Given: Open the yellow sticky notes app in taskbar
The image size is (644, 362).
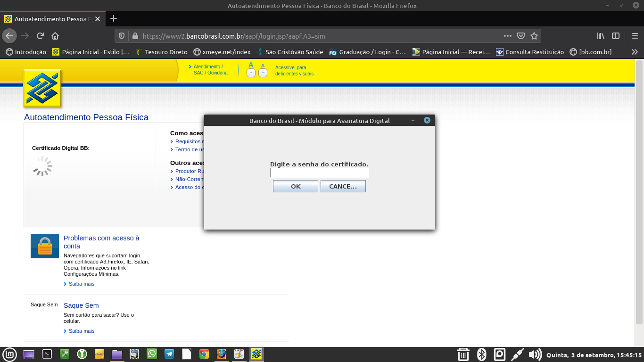Looking at the screenshot, I should (x=99, y=354).
